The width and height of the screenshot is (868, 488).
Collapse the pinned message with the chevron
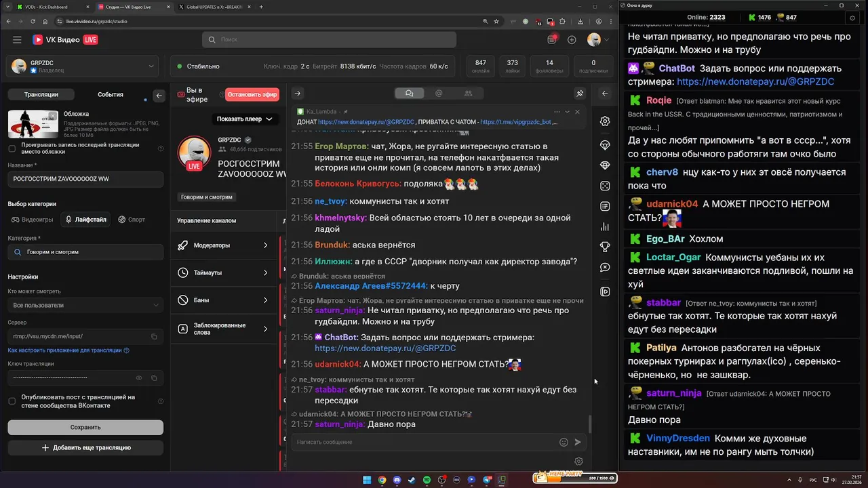pyautogui.click(x=567, y=112)
